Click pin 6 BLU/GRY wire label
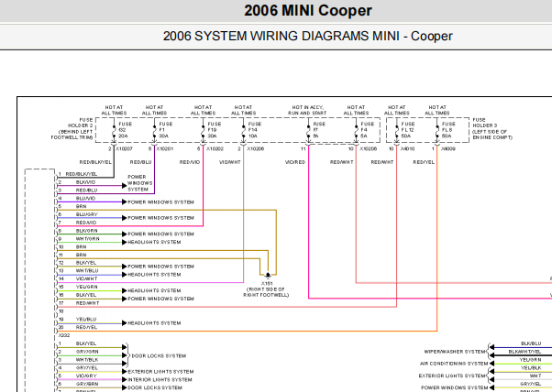Viewport: 552px width, 392px height. [x=86, y=214]
